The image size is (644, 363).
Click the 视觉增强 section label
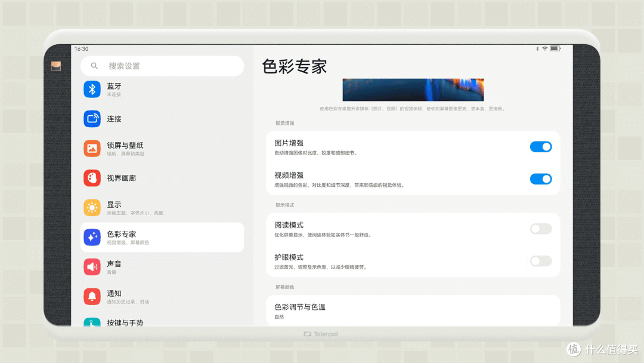pos(284,123)
